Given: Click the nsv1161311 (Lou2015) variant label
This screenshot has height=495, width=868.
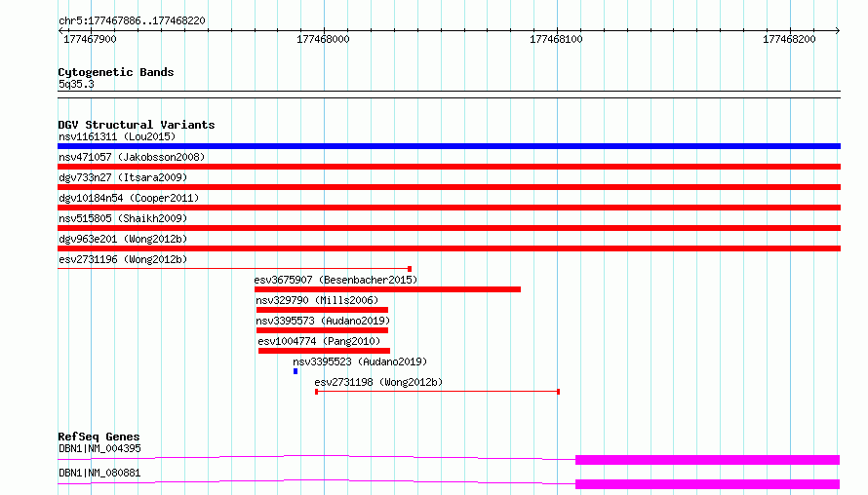Looking at the screenshot, I should tap(117, 136).
